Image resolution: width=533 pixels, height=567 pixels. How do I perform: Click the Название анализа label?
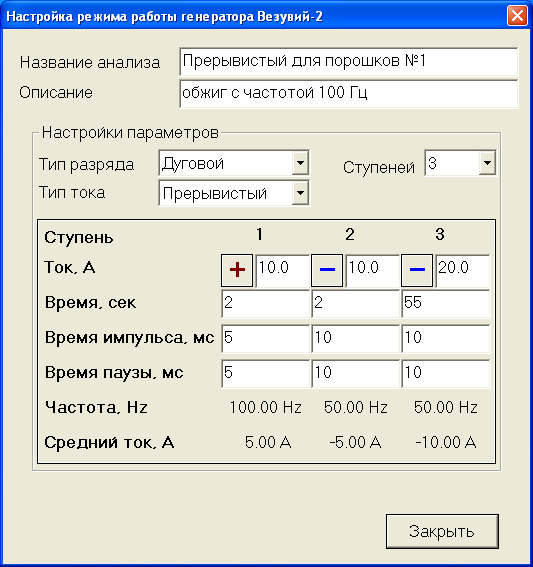(90, 62)
